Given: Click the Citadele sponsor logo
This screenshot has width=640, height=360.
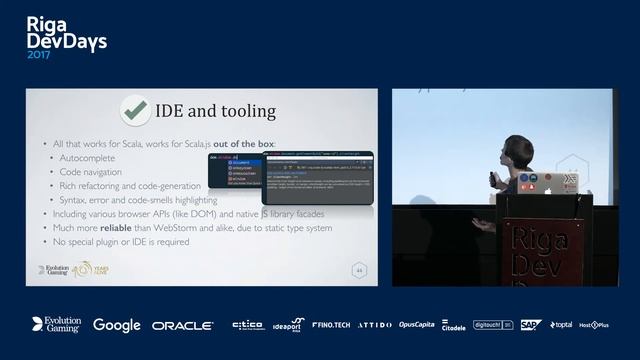Looking at the screenshot, I should [x=453, y=325].
